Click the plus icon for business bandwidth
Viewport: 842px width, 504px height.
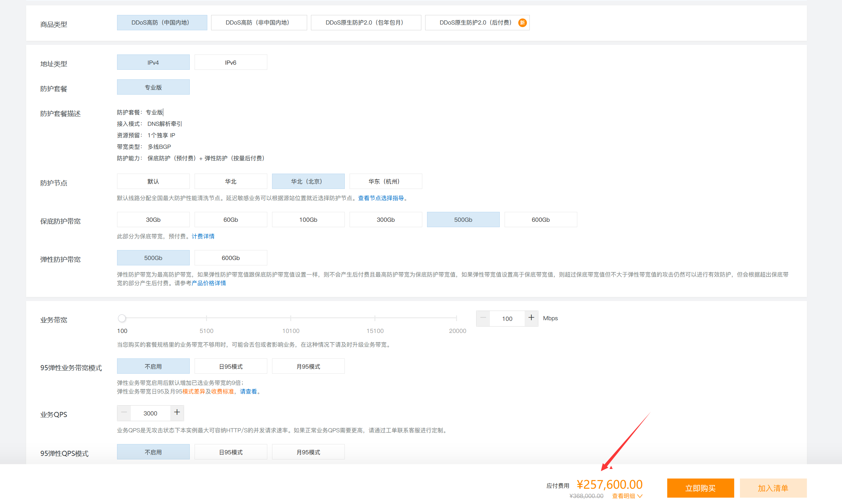coord(531,318)
